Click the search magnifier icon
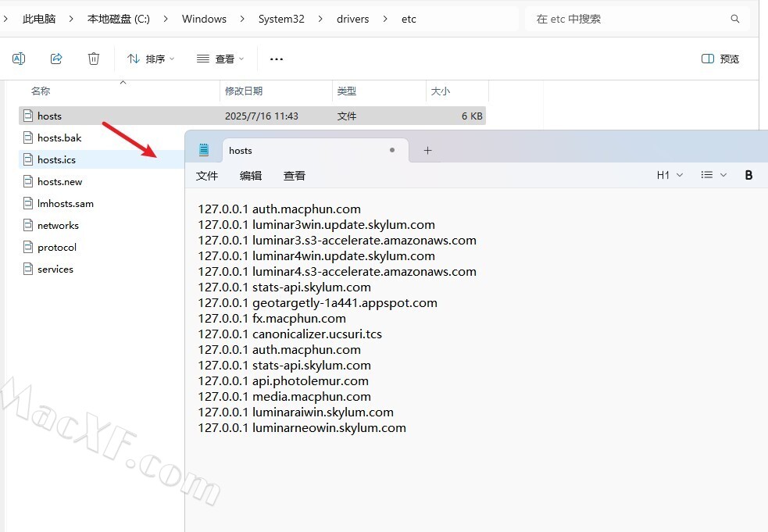 (x=734, y=19)
